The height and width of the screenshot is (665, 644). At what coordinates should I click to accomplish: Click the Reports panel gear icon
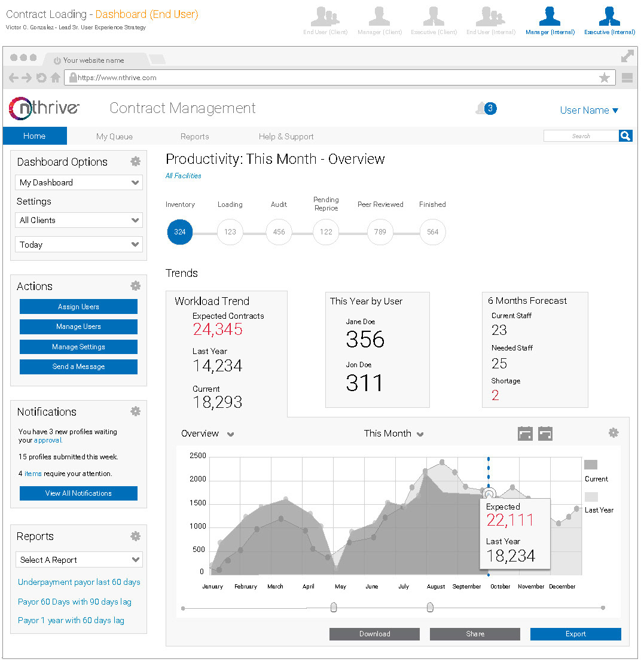pyautogui.click(x=136, y=536)
